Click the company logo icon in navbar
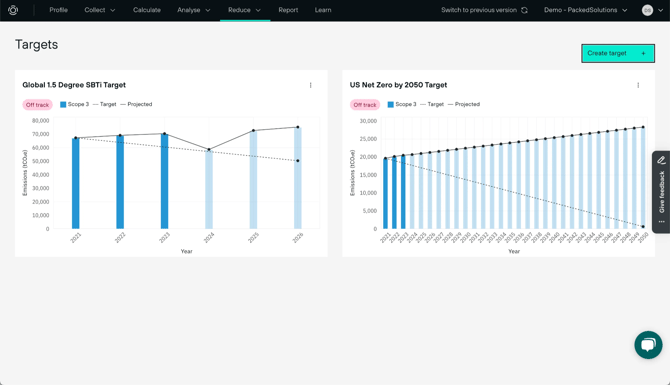The image size is (670, 385). point(13,10)
